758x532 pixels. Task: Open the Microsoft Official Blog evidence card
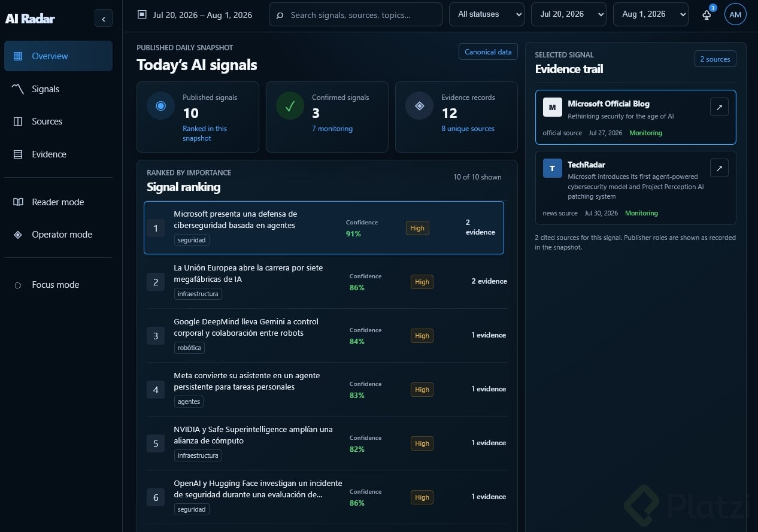point(635,117)
